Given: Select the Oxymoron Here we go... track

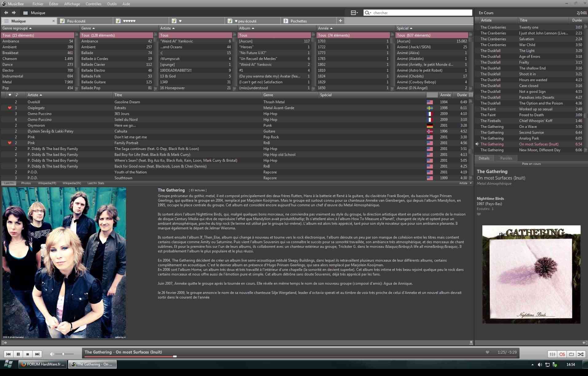Looking at the screenshot, I should pos(235,125).
